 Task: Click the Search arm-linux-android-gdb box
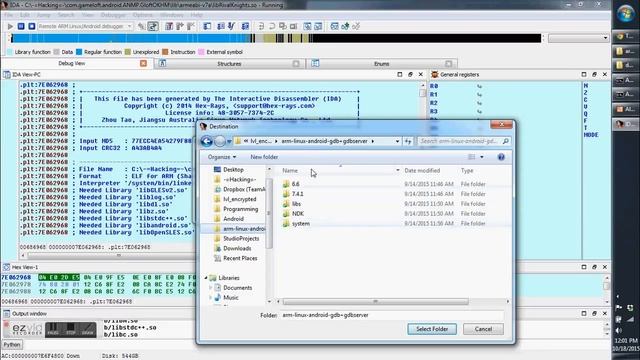tap(464, 141)
